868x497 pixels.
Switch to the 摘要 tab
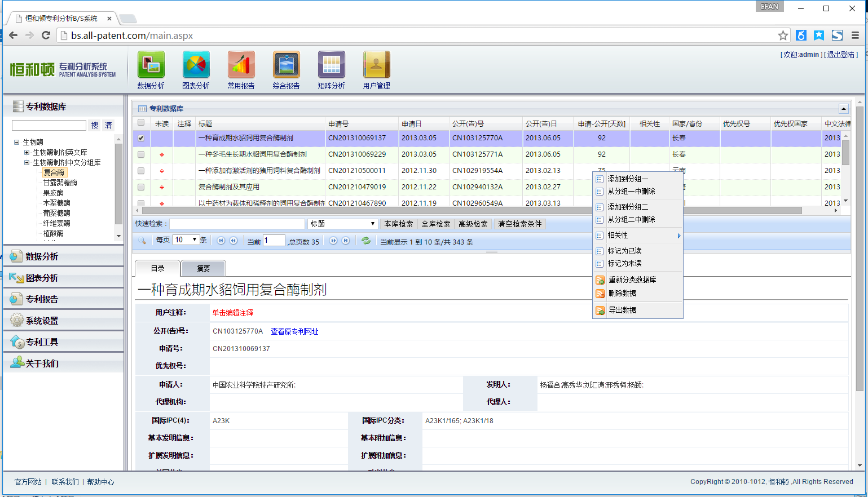coord(203,268)
